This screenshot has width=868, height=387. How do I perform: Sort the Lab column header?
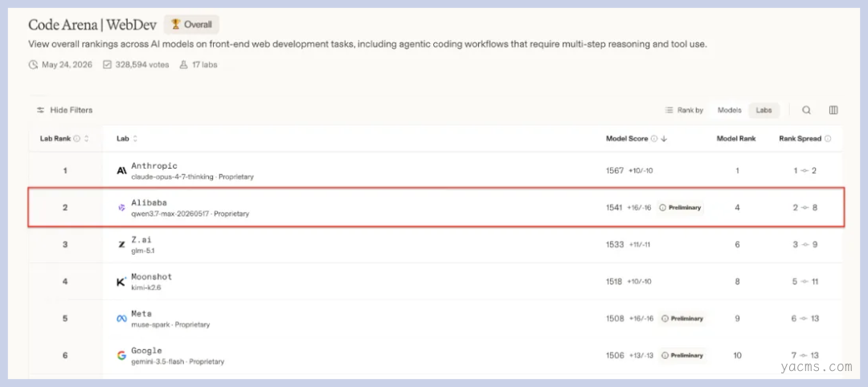tap(127, 139)
